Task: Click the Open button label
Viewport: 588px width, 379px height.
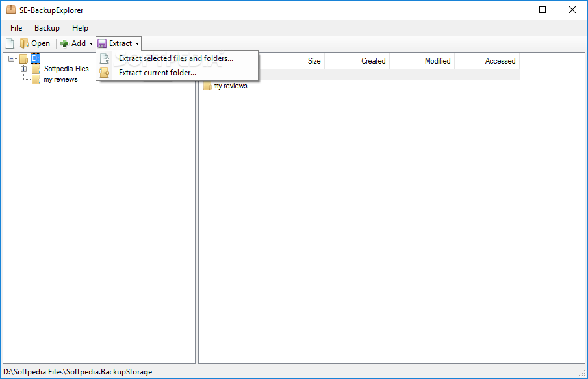Action: click(x=40, y=43)
